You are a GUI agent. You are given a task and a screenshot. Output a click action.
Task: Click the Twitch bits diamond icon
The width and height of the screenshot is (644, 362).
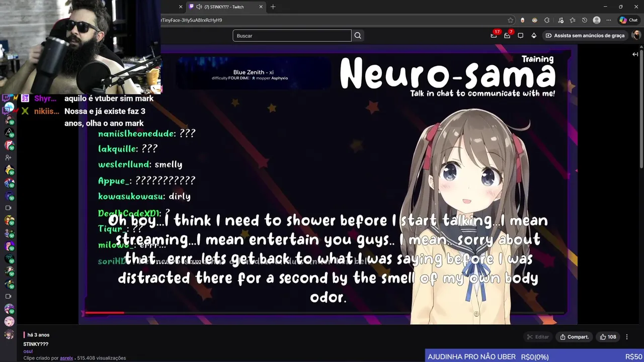click(534, 36)
